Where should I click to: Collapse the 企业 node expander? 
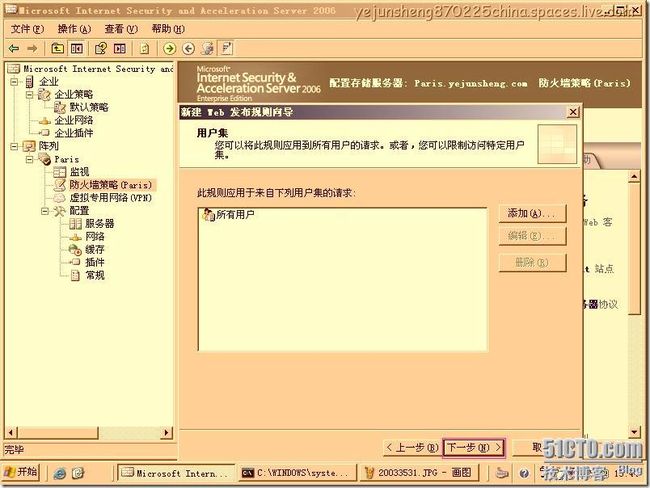pos(14,82)
